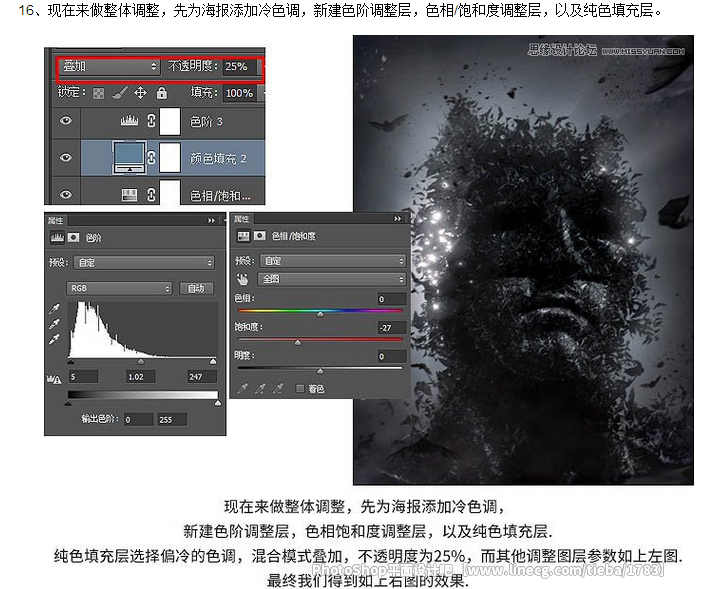Toggle lock image pixels brush icon

click(x=119, y=93)
